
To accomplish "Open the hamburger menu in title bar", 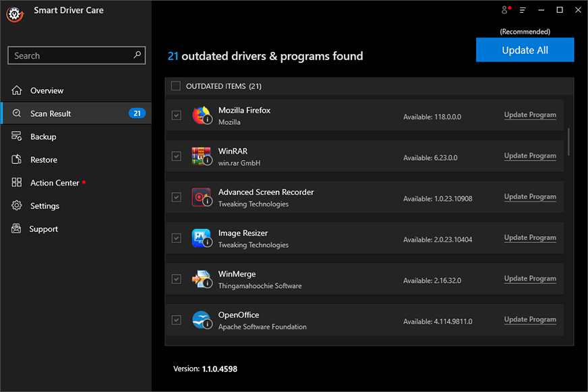I will point(523,10).
